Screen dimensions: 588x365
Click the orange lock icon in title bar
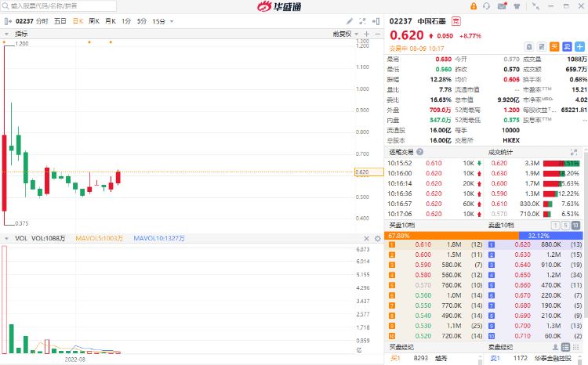click(474, 6)
